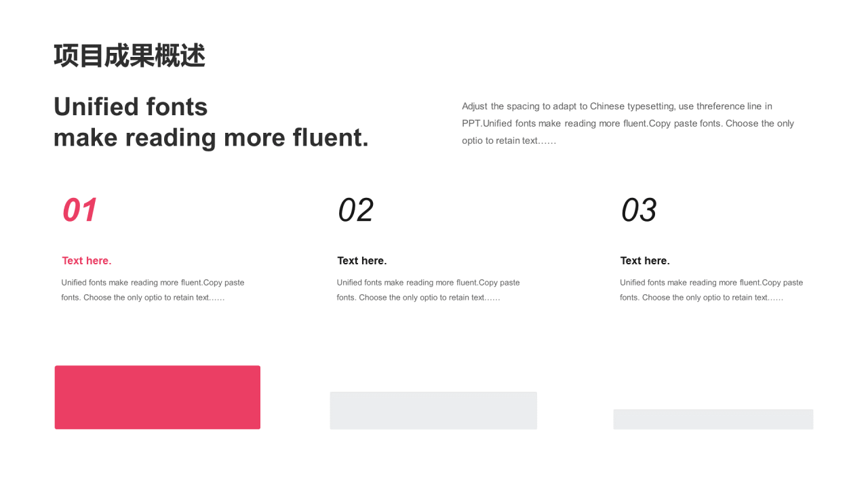Click the middle gray rectangle bar
Viewport: 868px width, 488px height.
click(x=433, y=410)
